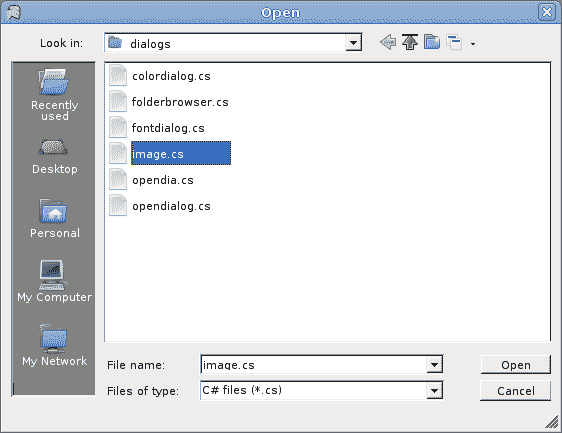Click the Open button
562x433 pixels.
[x=516, y=365]
